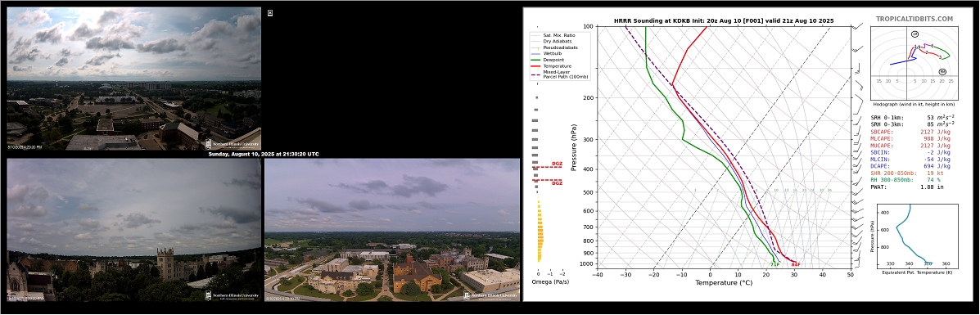The image size is (980, 315).
Task: Select the Mixed-Layer Parcel Path legend entry
Action: pos(561,74)
